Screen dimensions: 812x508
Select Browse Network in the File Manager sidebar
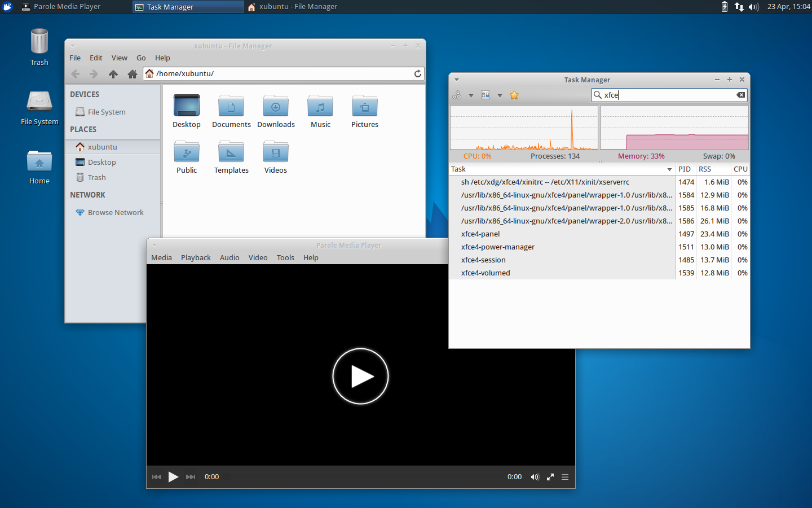(115, 212)
